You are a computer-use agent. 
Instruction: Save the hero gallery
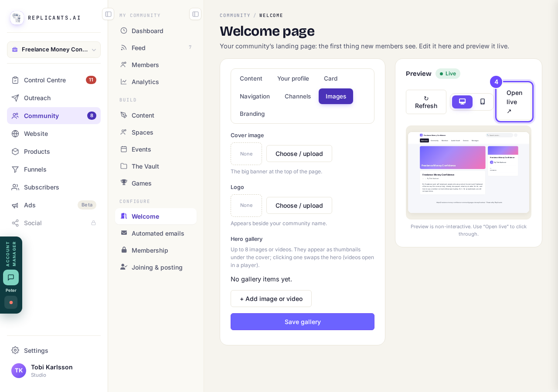pos(303,322)
